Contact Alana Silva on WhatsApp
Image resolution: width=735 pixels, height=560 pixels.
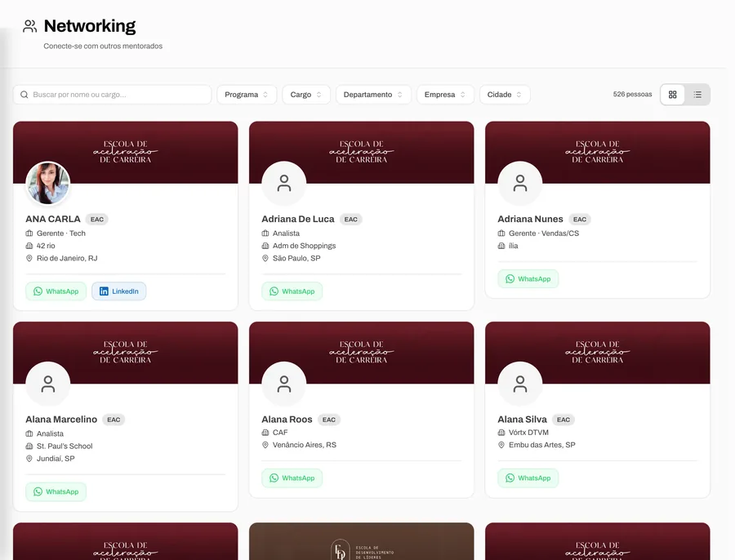tap(528, 478)
